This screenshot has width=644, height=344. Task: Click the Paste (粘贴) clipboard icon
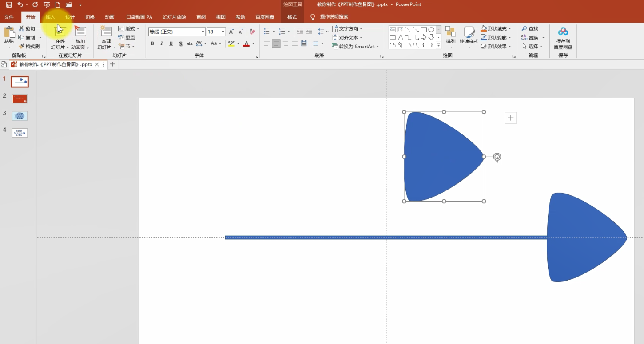tap(9, 32)
